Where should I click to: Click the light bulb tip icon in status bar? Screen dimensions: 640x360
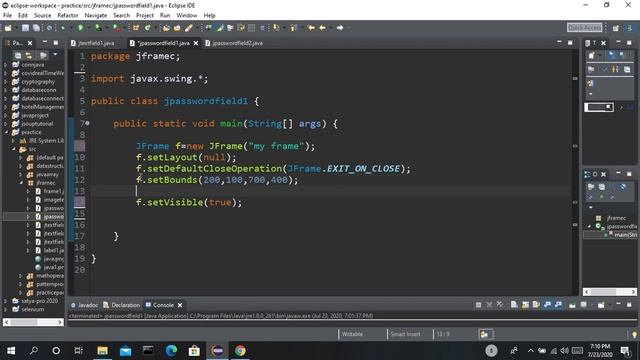pyautogui.click(x=634, y=334)
